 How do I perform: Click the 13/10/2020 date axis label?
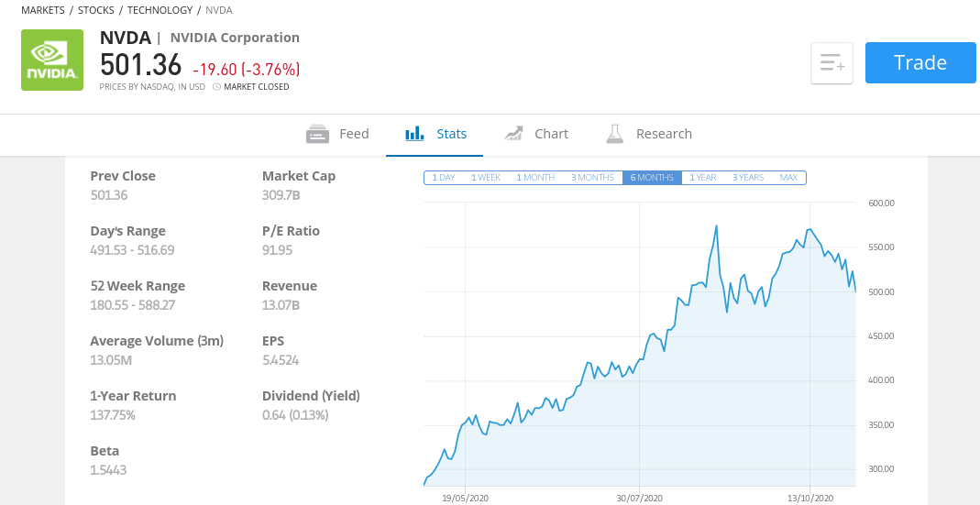click(x=810, y=498)
